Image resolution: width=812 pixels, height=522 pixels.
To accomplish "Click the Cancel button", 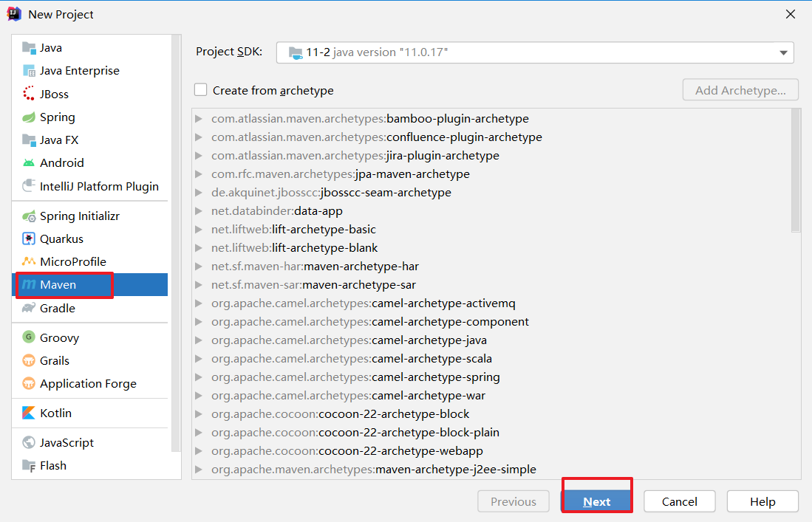I will (680, 501).
